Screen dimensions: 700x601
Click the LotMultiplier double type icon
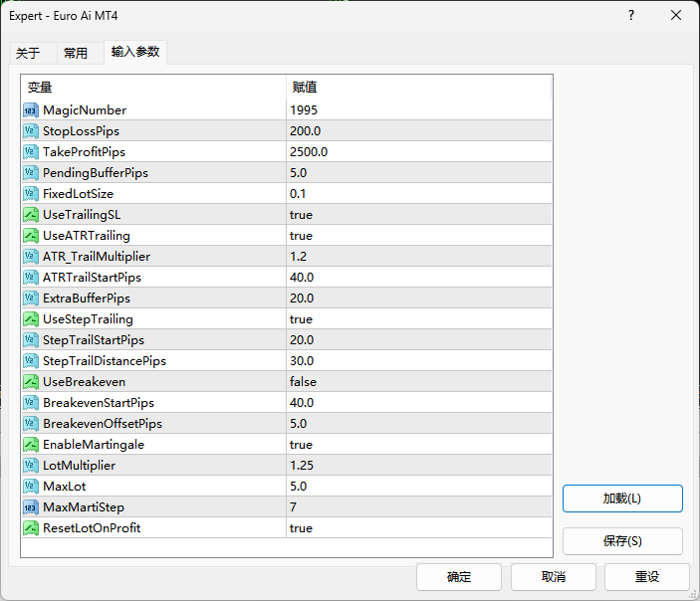[x=30, y=466]
